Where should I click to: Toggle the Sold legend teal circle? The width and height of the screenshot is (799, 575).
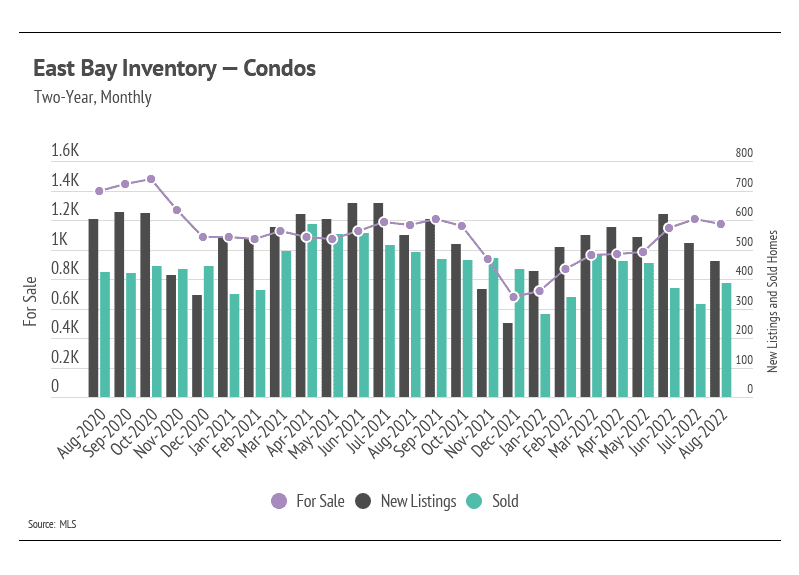coord(474,501)
